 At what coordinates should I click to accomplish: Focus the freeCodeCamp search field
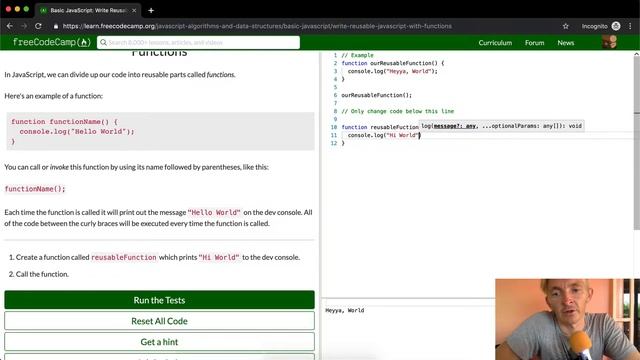[x=198, y=42]
